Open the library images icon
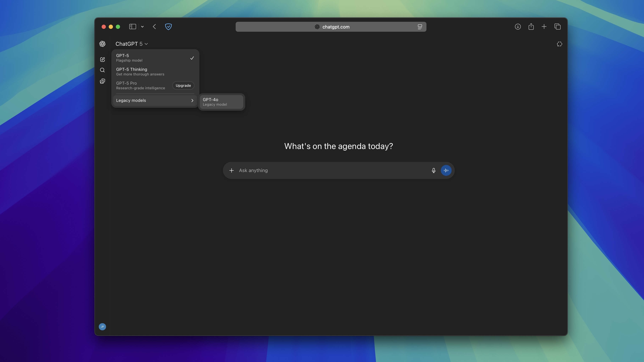Screen dimensions: 644x362 pyautogui.click(x=102, y=82)
